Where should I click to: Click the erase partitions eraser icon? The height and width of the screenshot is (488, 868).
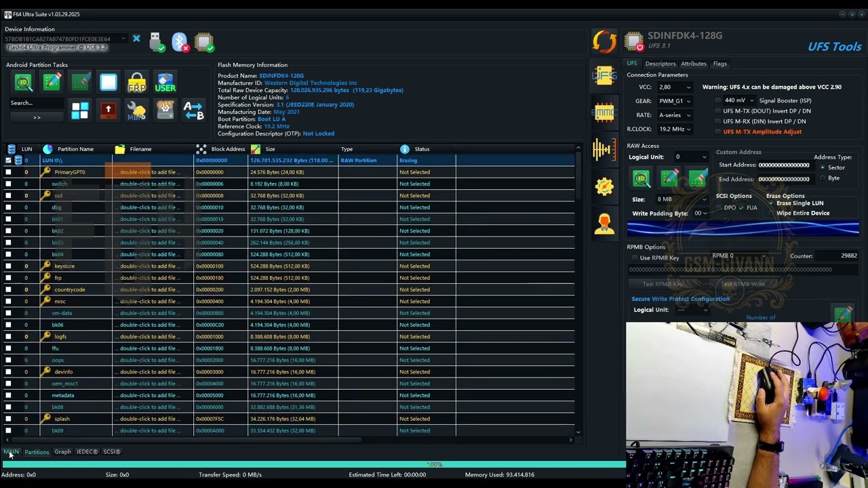click(80, 83)
